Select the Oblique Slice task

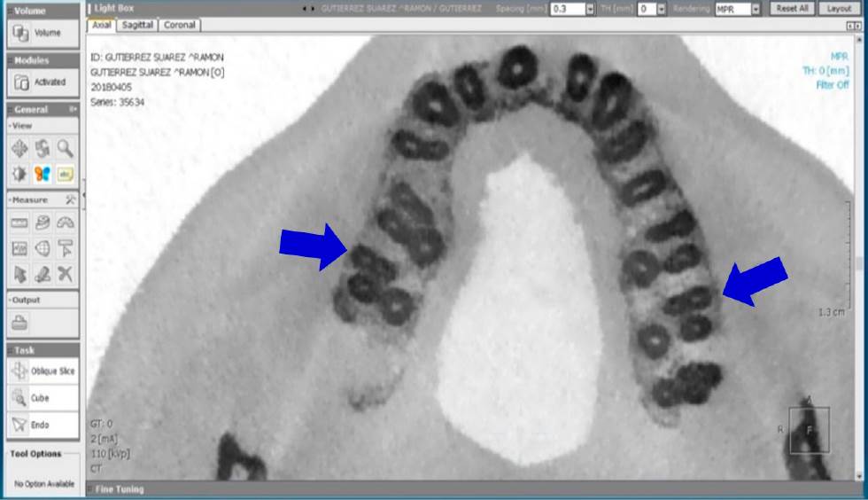42,371
